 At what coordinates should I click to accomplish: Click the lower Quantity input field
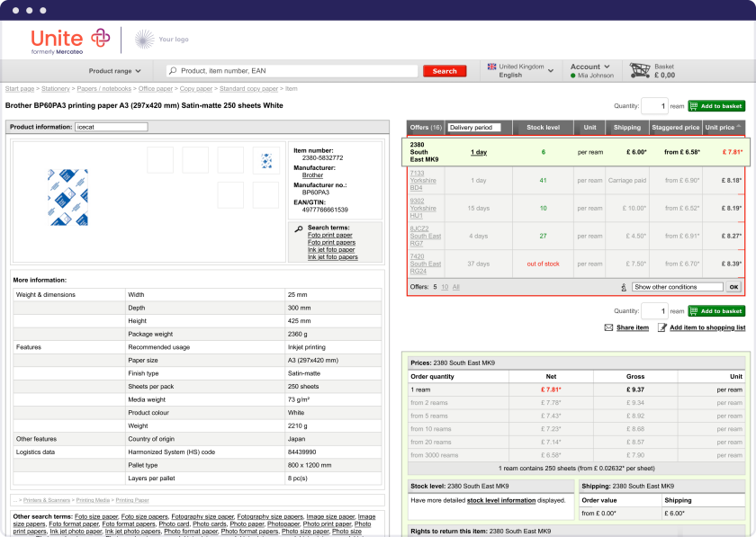654,311
